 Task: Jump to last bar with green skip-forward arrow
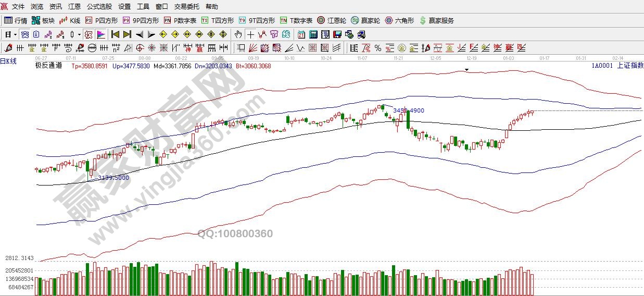tap(127, 35)
